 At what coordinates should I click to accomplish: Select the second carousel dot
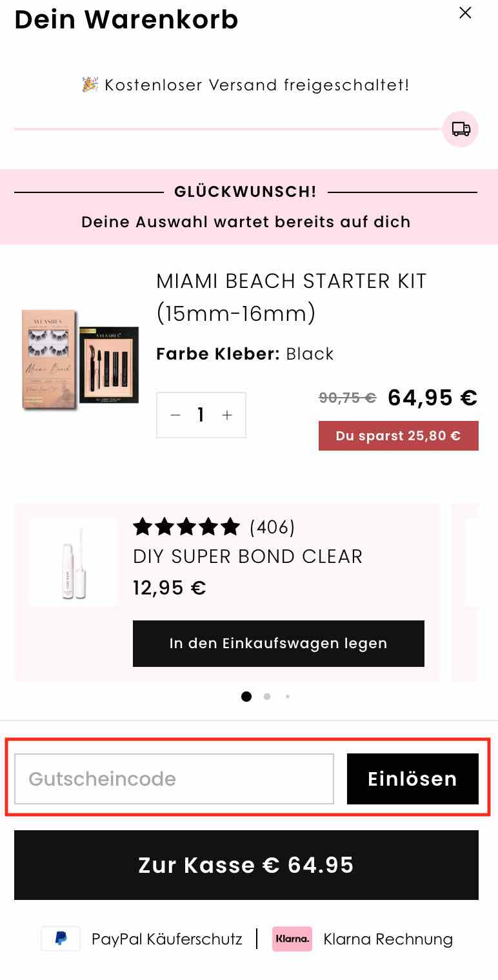click(x=267, y=697)
